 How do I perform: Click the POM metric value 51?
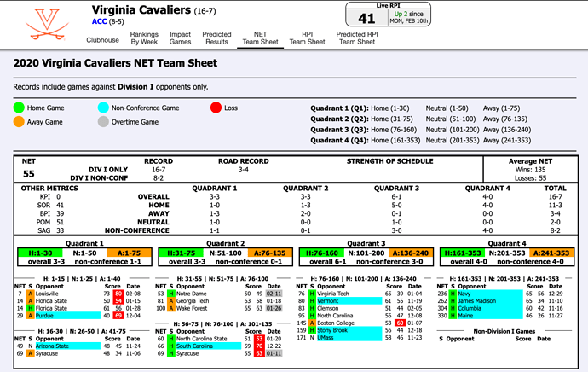click(60, 222)
